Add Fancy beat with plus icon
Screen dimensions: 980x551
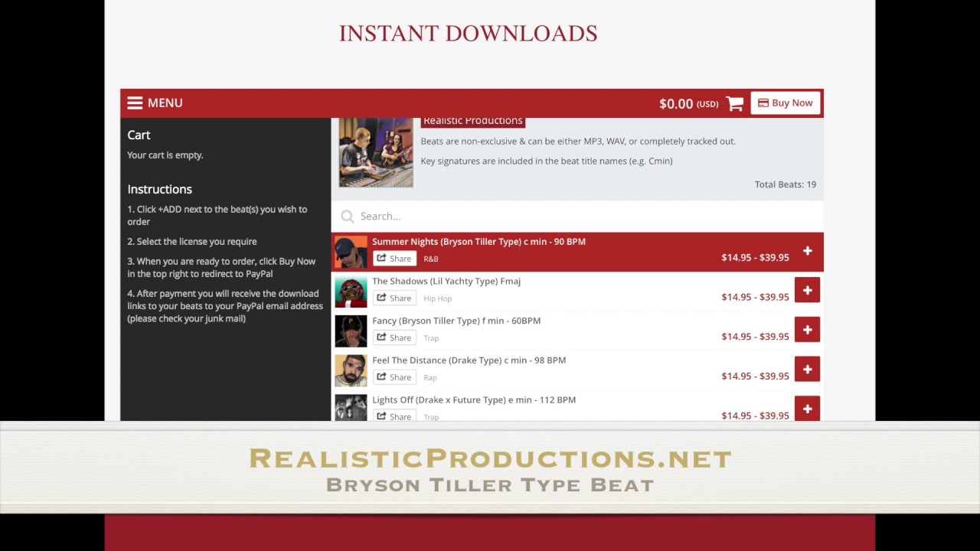(807, 330)
